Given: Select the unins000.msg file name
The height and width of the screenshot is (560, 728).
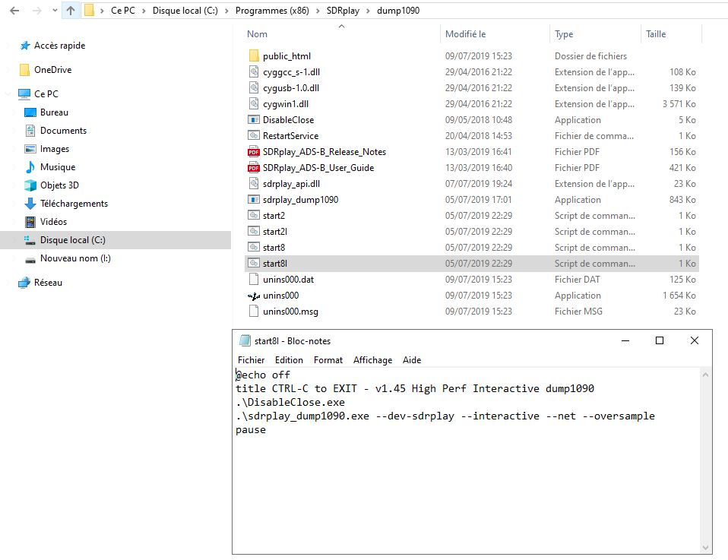Looking at the screenshot, I should (x=290, y=312).
